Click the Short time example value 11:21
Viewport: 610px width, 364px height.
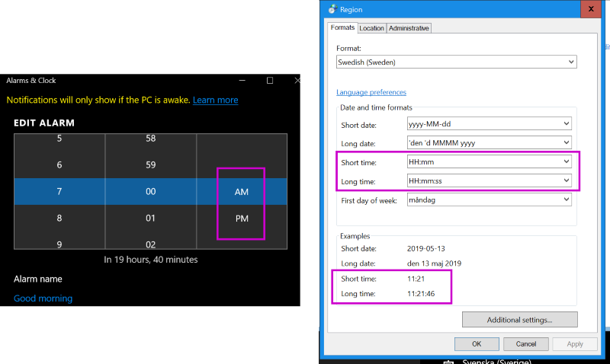pos(416,279)
